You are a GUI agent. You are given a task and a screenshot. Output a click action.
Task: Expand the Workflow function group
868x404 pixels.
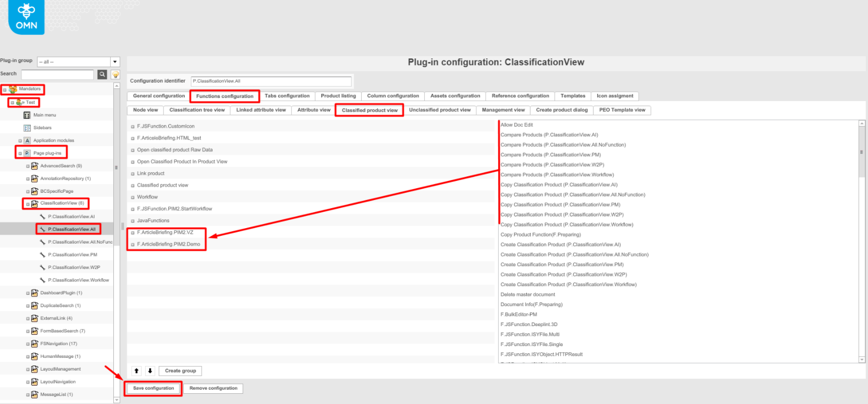(x=133, y=197)
